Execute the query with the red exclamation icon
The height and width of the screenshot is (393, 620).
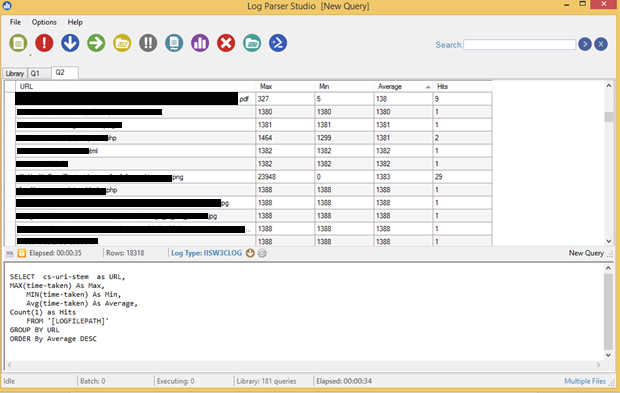[x=44, y=43]
